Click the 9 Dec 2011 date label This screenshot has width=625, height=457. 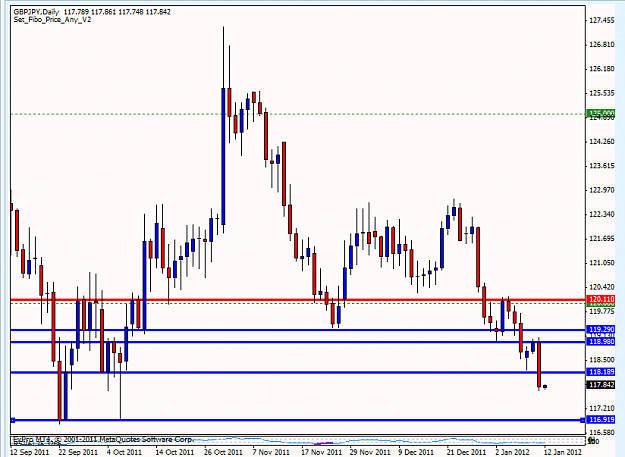click(x=416, y=452)
